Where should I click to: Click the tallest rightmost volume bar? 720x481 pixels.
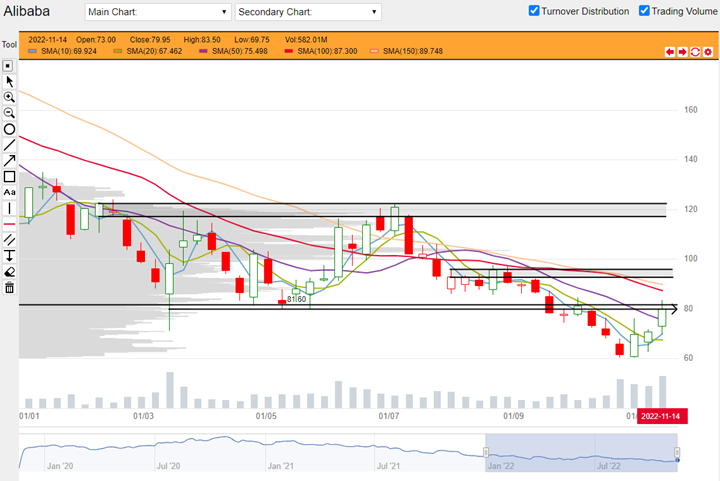point(663,392)
